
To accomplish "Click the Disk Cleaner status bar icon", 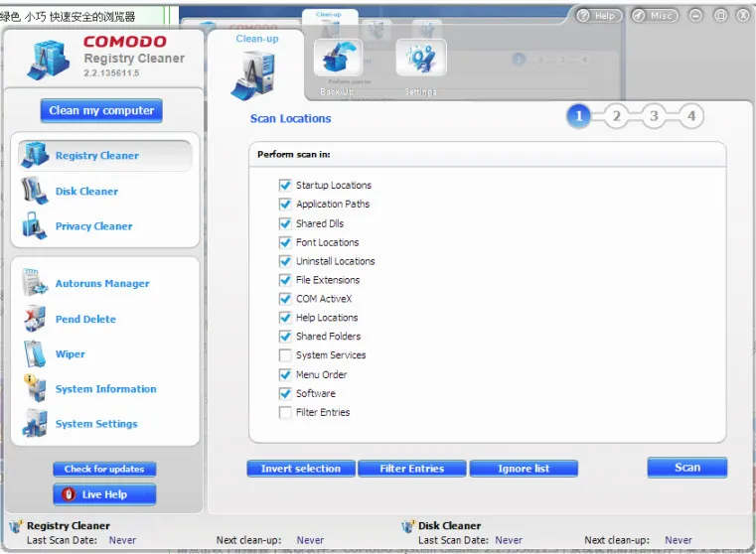I will click(407, 526).
